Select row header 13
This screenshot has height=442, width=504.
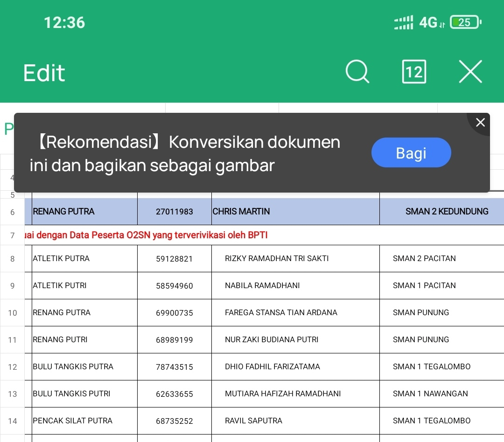[12, 394]
